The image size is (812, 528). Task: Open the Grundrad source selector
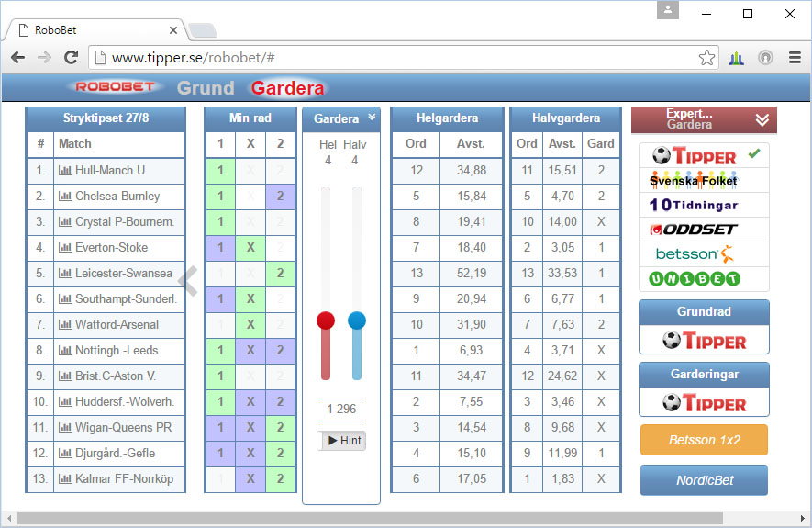705,341
